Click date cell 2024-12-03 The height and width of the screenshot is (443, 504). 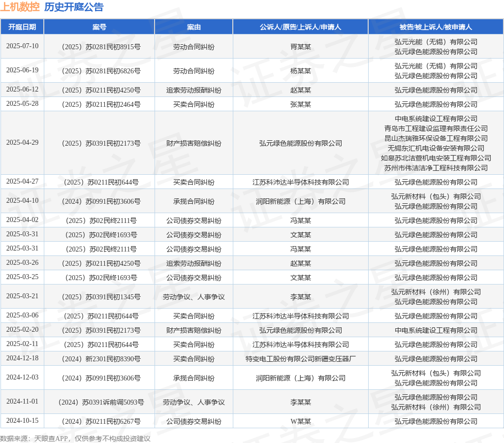(22, 378)
